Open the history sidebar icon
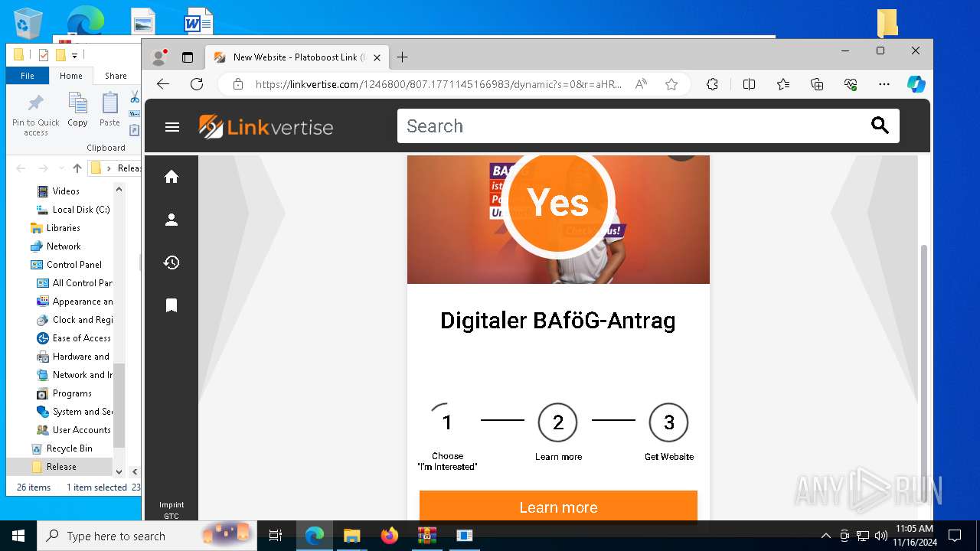The width and height of the screenshot is (980, 551). click(x=171, y=262)
